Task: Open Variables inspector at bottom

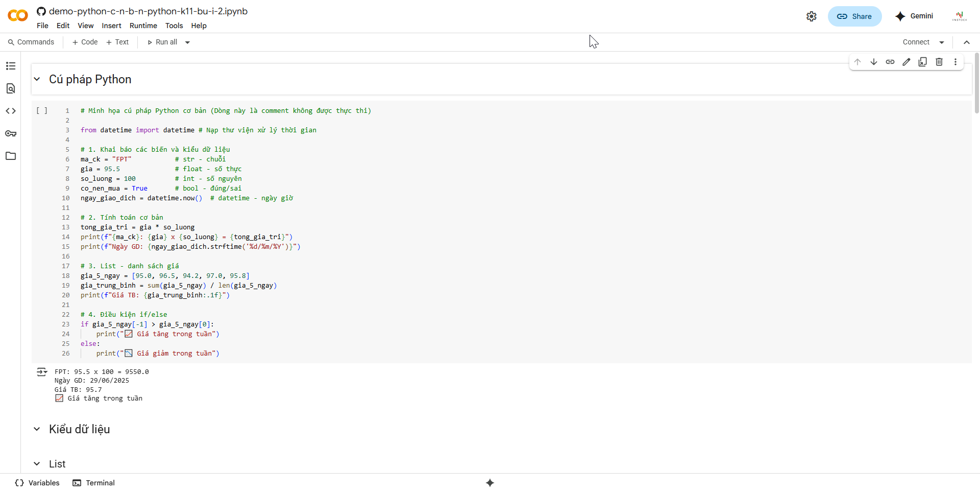Action: pos(36,482)
